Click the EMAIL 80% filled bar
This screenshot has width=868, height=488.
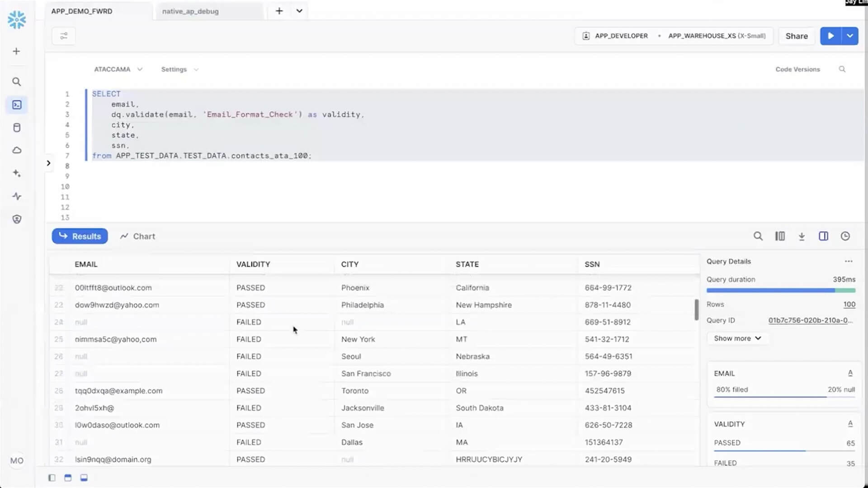point(784,397)
